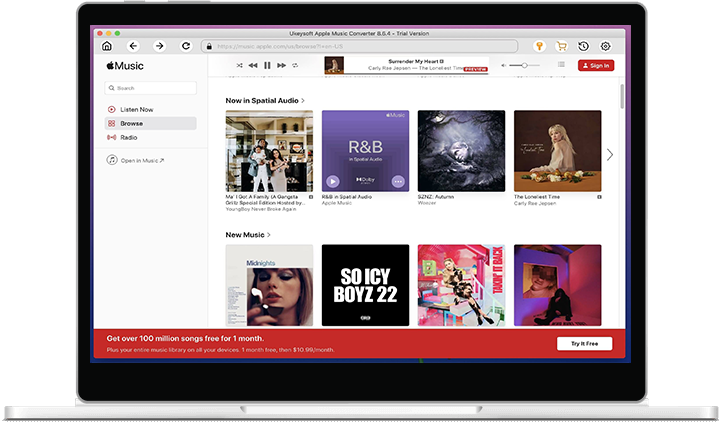
Task: Open Takin' It Back album cover
Action: (461, 285)
